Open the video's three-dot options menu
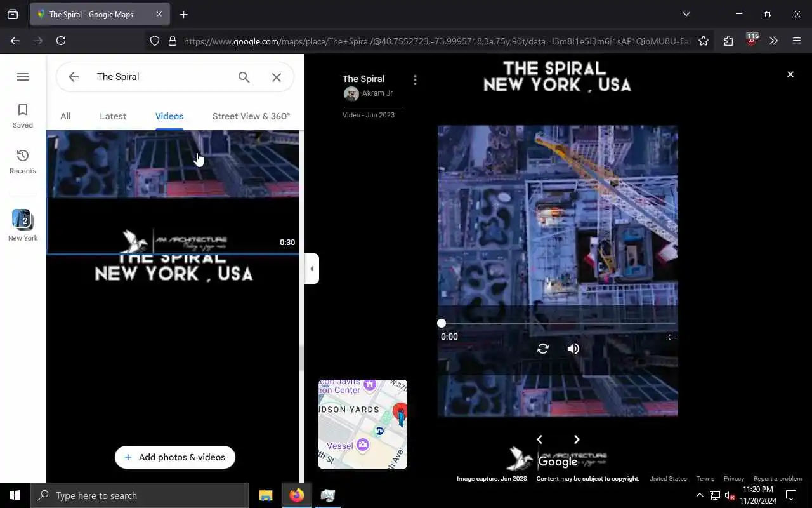The height and width of the screenshot is (508, 812). (415, 80)
